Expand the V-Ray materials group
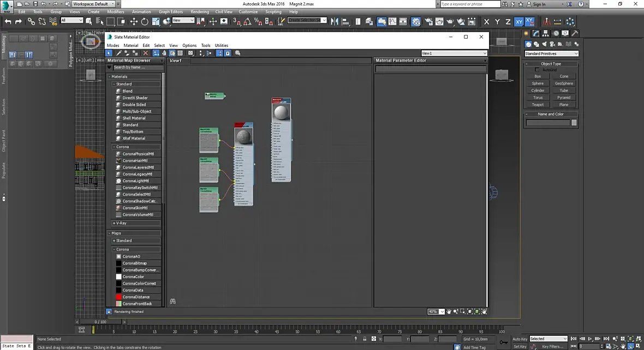 (x=120, y=223)
